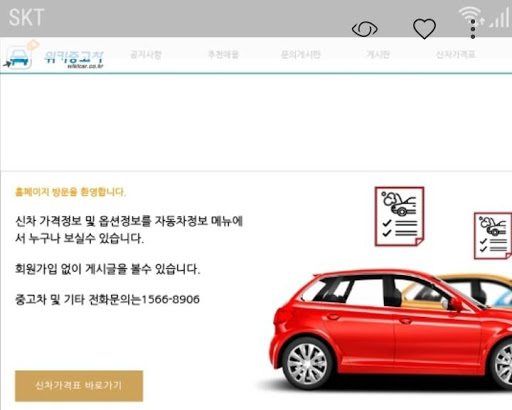Click the orange welcome heading text
This screenshot has width=512, height=410.
[70, 192]
